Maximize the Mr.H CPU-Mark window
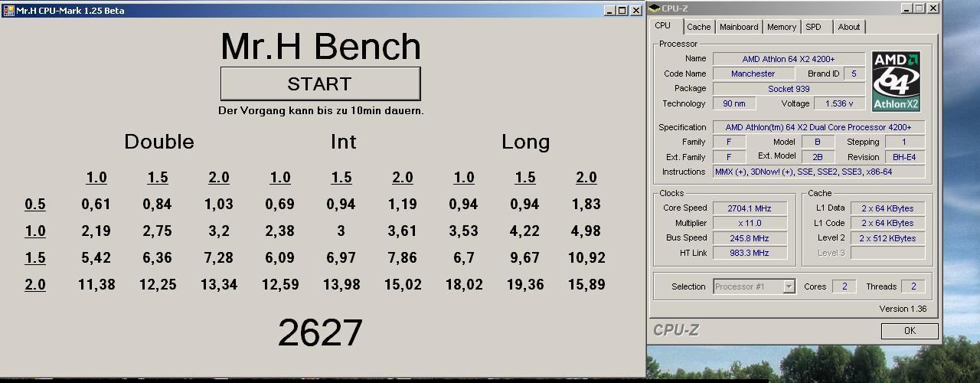This screenshot has width=980, height=383. pos(622,10)
